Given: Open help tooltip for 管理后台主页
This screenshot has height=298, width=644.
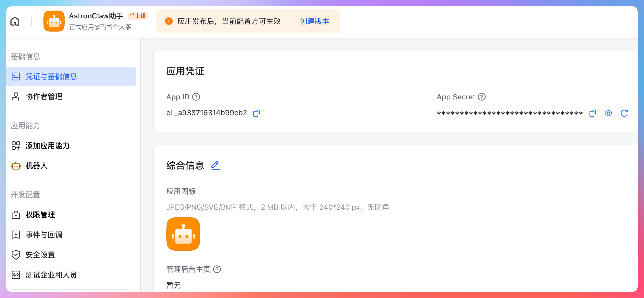Looking at the screenshot, I should [x=217, y=269].
